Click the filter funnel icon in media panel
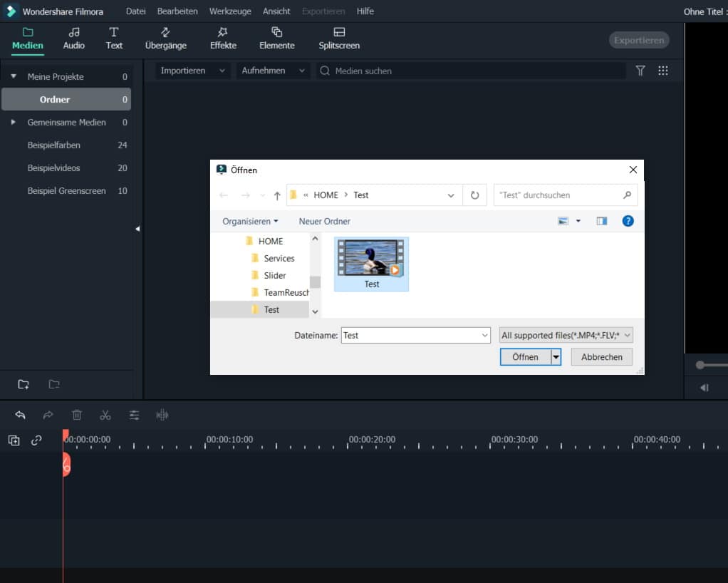The image size is (728, 583). pos(640,71)
